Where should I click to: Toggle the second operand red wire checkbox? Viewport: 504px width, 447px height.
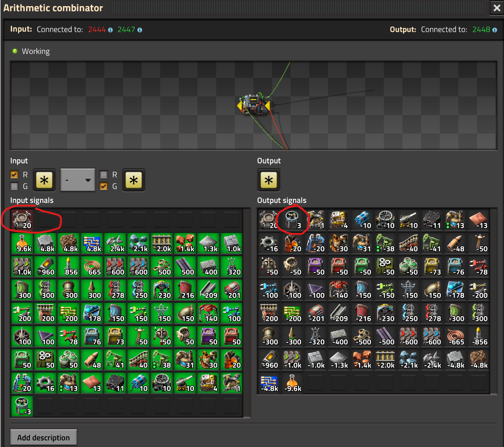point(103,175)
